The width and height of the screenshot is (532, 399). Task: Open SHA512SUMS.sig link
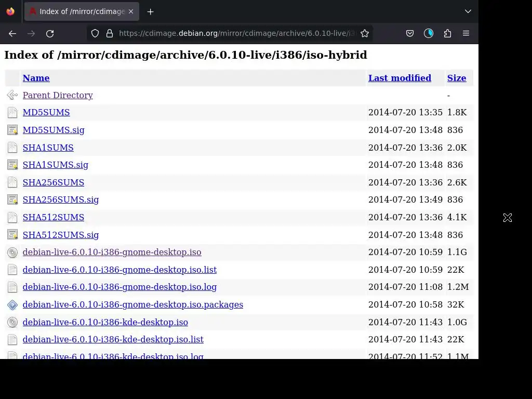[x=61, y=235]
